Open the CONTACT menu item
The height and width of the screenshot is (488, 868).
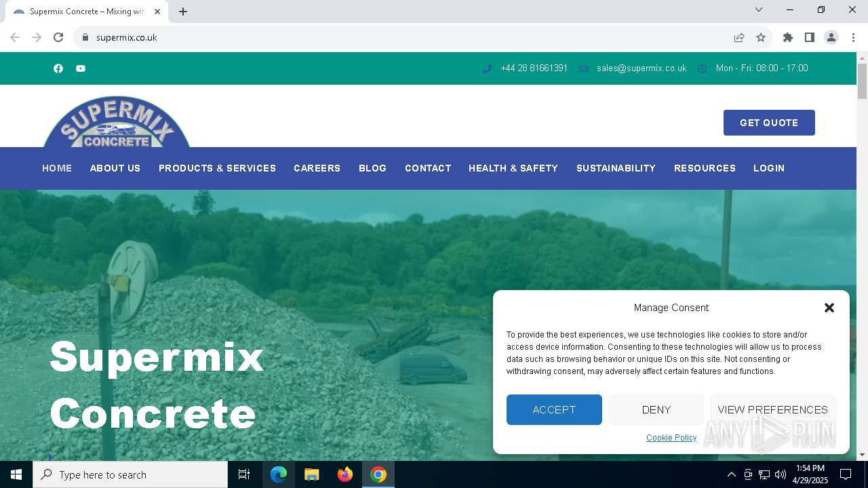pyautogui.click(x=428, y=168)
